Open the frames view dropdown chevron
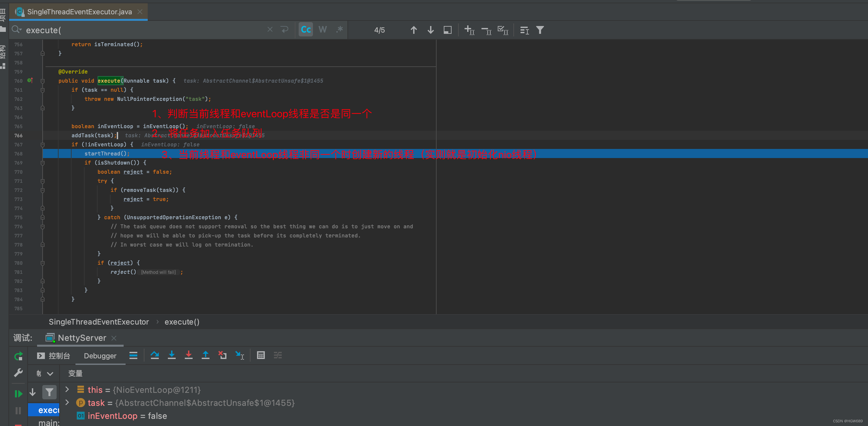The height and width of the screenshot is (426, 868). click(50, 374)
